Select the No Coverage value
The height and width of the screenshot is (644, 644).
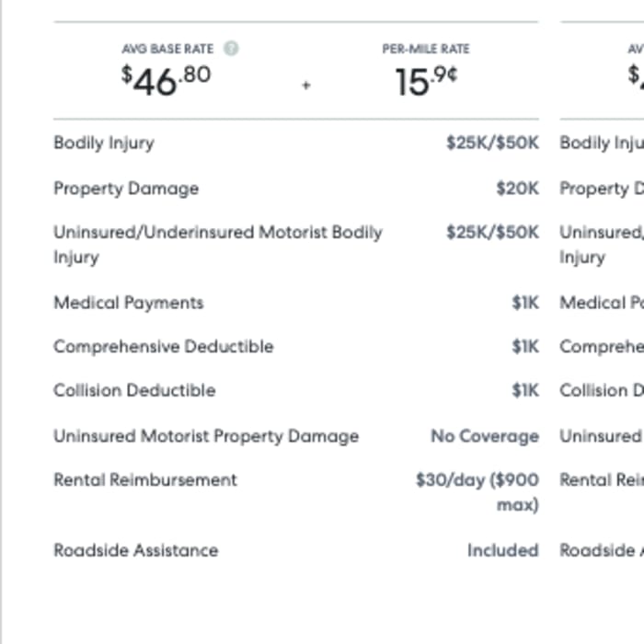coord(485,436)
